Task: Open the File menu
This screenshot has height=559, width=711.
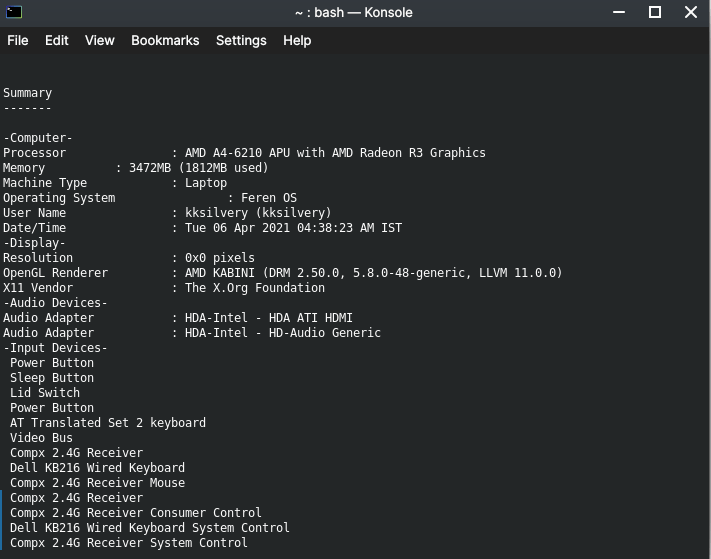Action: [x=18, y=41]
